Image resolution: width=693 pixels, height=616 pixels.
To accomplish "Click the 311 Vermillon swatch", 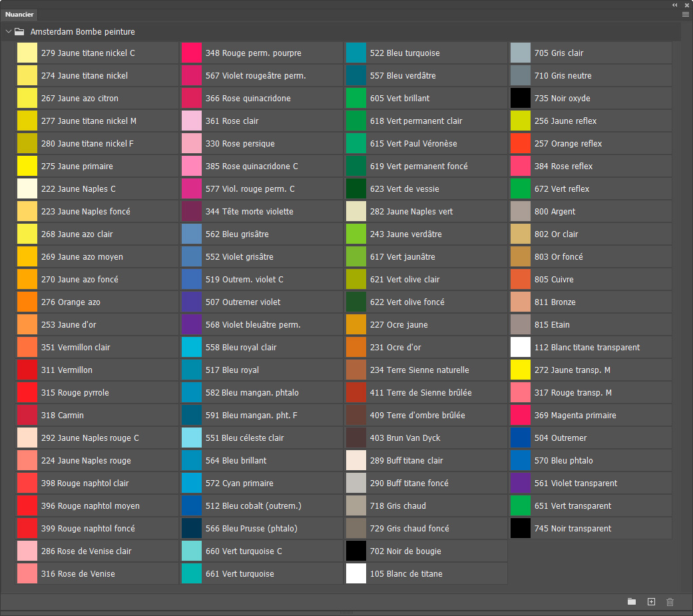I will point(97,370).
